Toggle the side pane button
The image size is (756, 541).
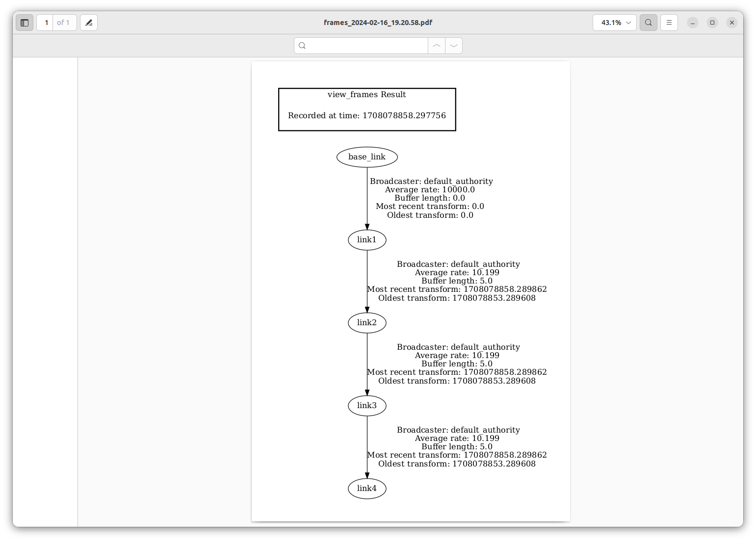click(25, 23)
